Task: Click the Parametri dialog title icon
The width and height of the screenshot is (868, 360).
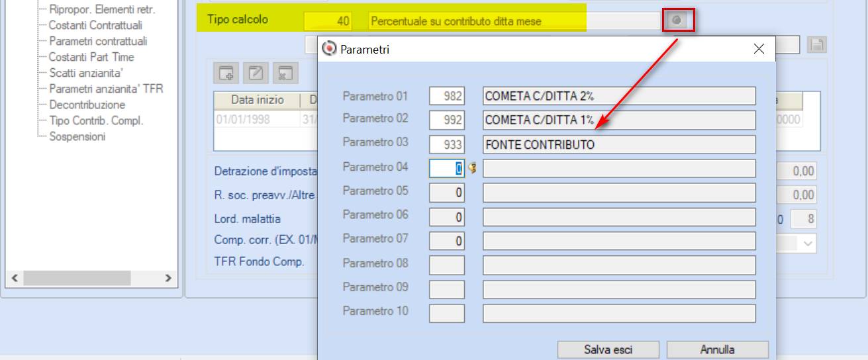Action: coord(329,49)
